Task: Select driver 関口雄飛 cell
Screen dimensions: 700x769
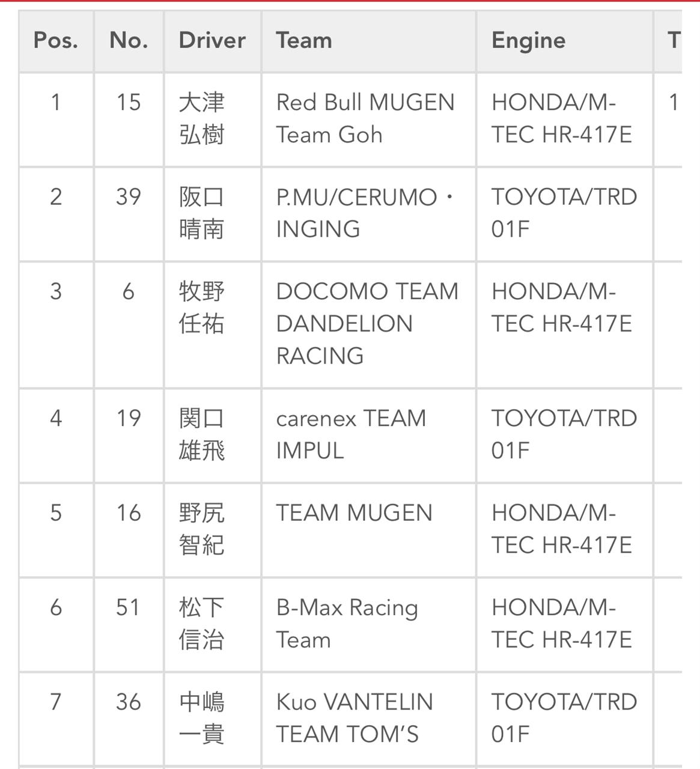Action: point(212,435)
